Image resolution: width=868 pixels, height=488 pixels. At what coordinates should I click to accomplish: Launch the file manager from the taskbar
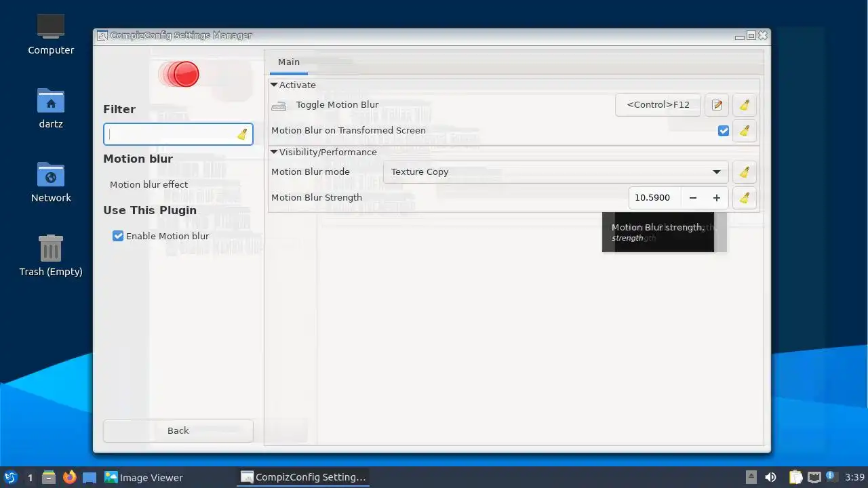pos(49,477)
